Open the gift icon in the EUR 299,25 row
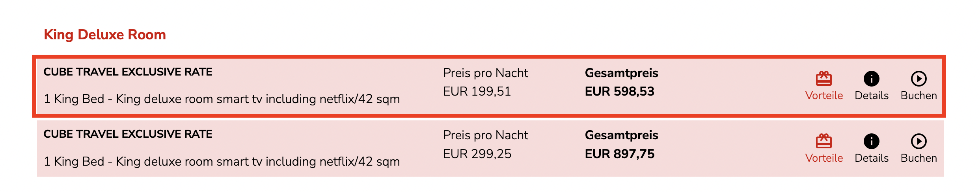The height and width of the screenshot is (192, 980). (823, 141)
